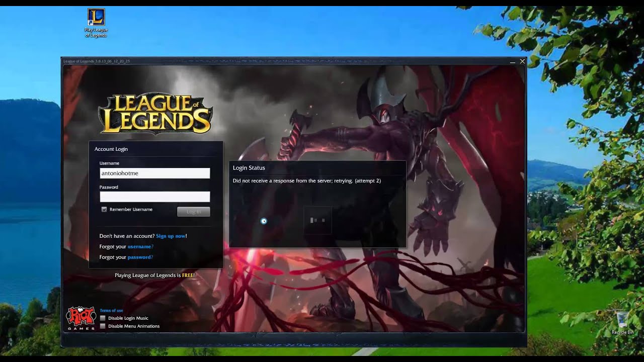Click the Riot Games logo
The width and height of the screenshot is (644, 362).
(x=80, y=318)
